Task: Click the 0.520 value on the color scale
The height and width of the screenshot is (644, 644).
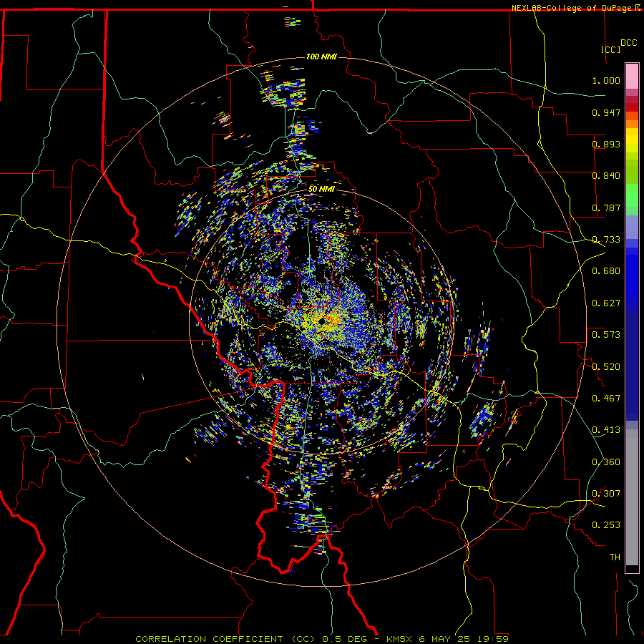Action: tap(606, 367)
